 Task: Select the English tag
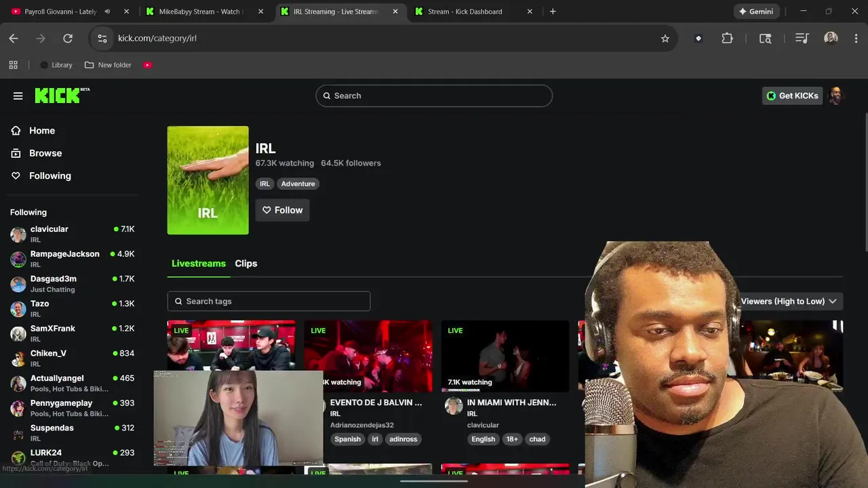[x=484, y=439]
